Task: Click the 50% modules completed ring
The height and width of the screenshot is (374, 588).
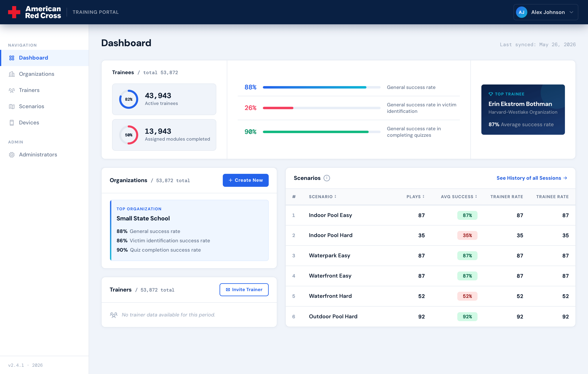Action: click(x=129, y=135)
